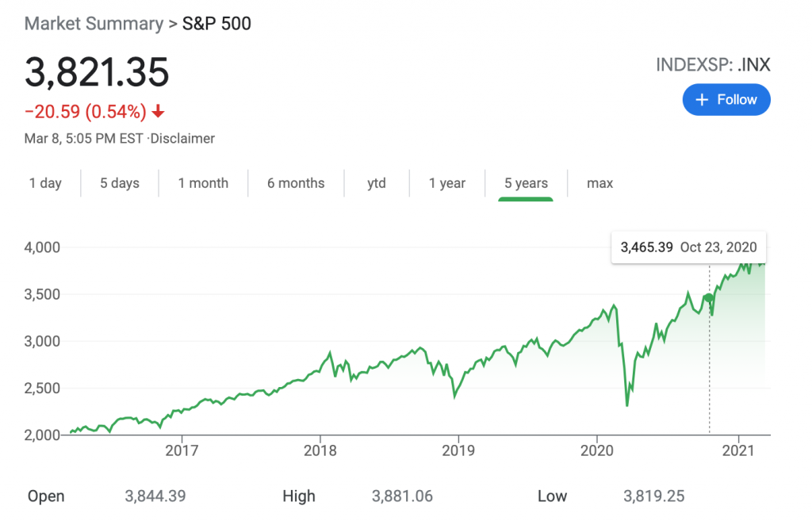
Task: Click the 2019 label on x-axis
Action: click(x=458, y=450)
